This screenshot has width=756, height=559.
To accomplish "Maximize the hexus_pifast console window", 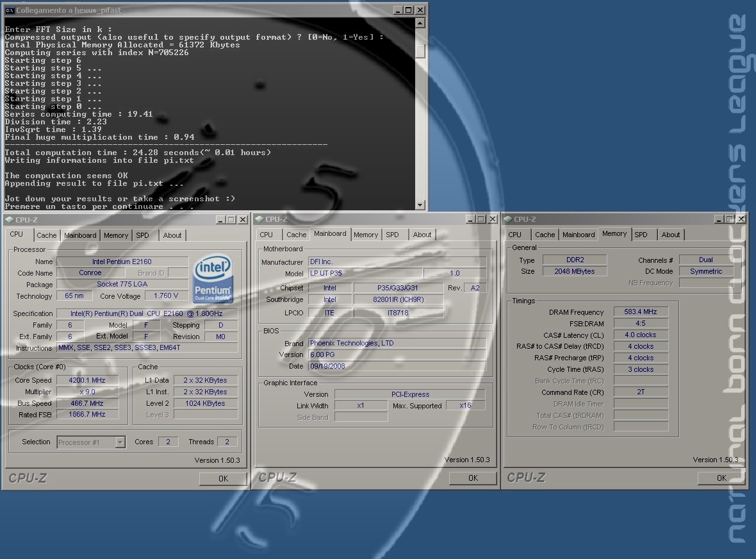I will point(408,10).
